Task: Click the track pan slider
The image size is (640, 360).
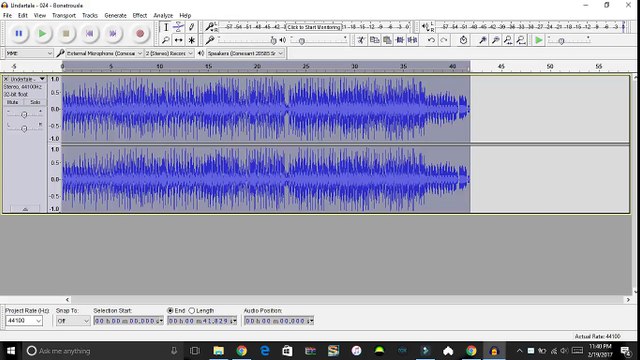Action: (x=24, y=128)
